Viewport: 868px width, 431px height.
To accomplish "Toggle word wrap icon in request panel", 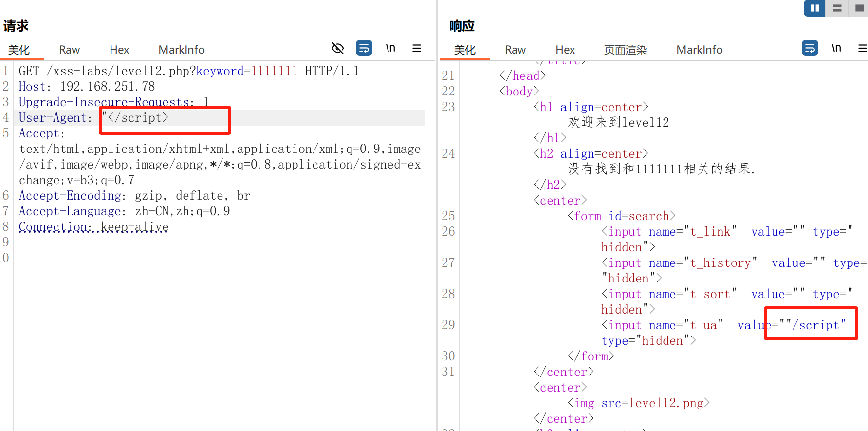I will click(x=364, y=48).
